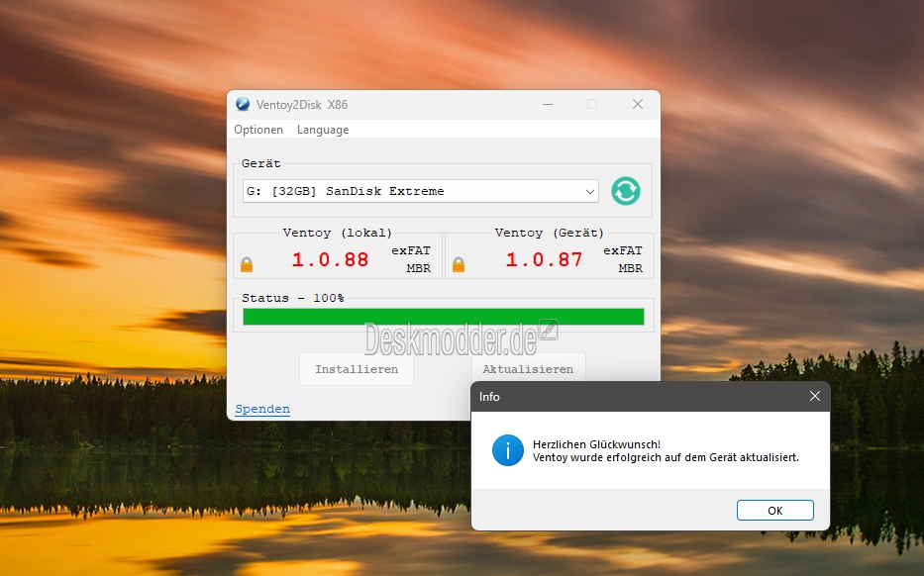Screen dimensions: 924x576
Task: Open the Spenden donation link
Action: point(262,409)
